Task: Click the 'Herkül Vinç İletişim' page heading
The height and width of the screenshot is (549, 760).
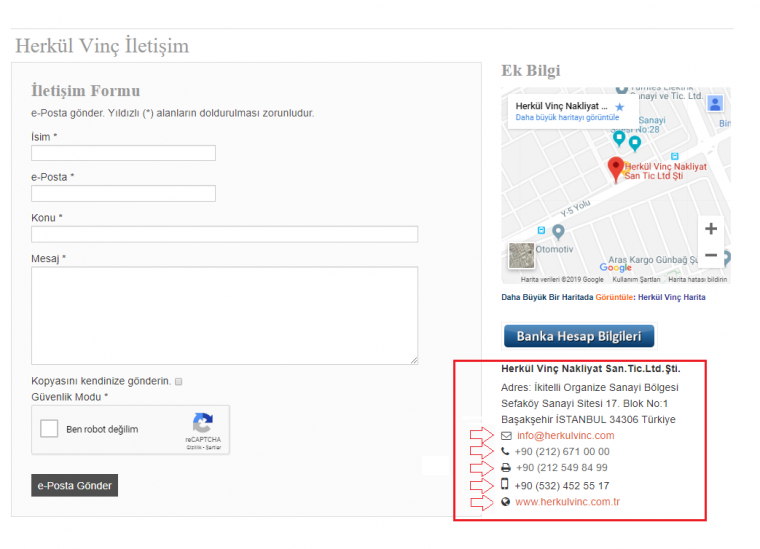Action: [x=102, y=46]
